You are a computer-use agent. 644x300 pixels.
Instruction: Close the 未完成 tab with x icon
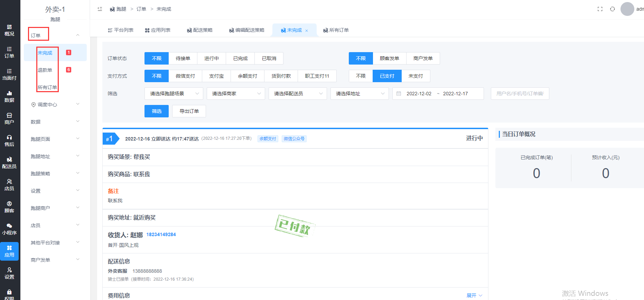(307, 31)
